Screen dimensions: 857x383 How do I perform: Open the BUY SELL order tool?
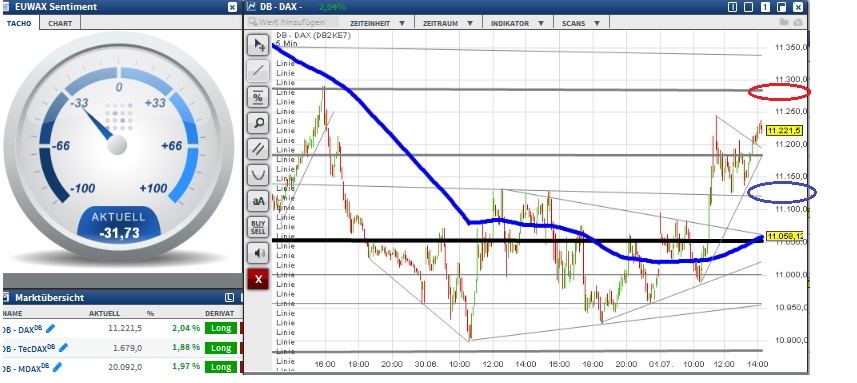[x=258, y=227]
